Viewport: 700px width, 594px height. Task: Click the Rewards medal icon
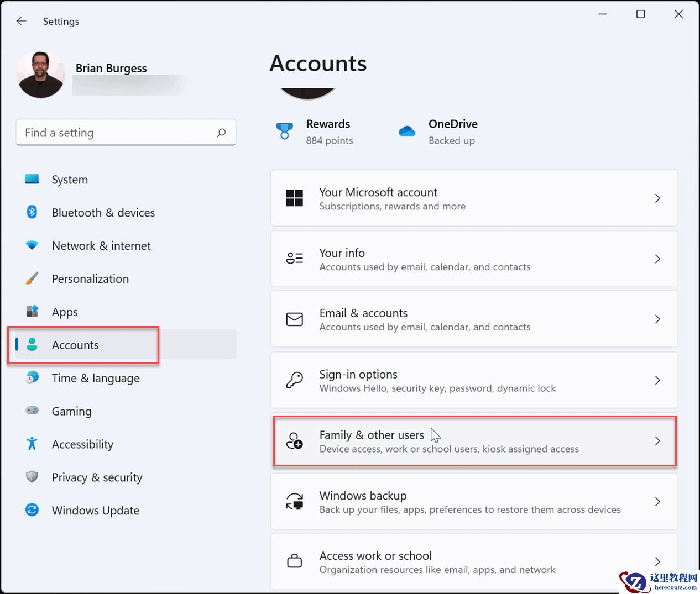(x=284, y=132)
